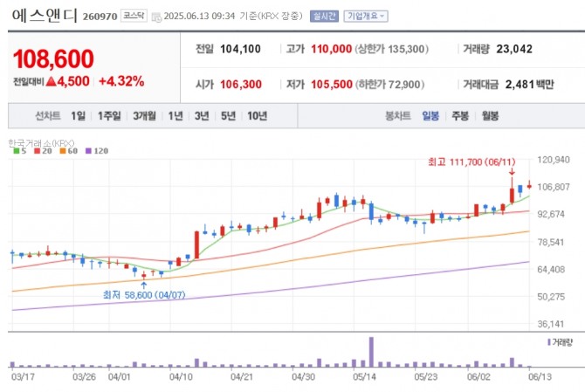This screenshot has height=392, width=585.
Task: Select the 5년 line chart tab
Action: 228,116
